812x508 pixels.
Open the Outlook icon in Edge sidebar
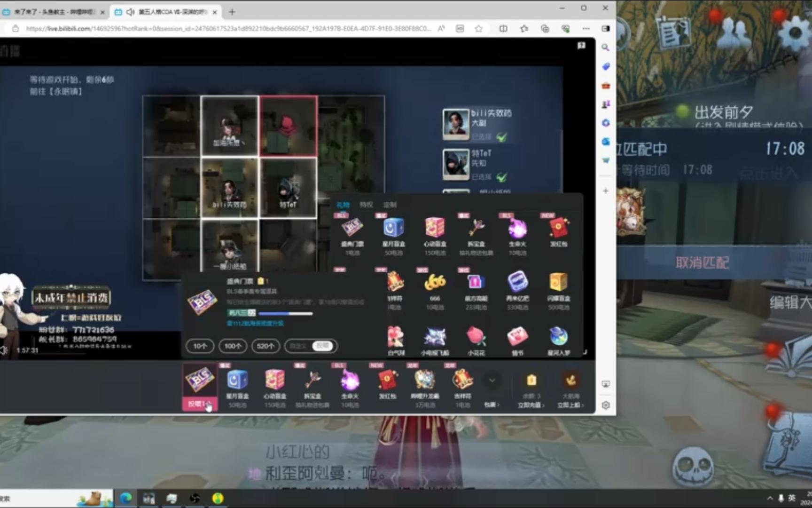coord(606,141)
